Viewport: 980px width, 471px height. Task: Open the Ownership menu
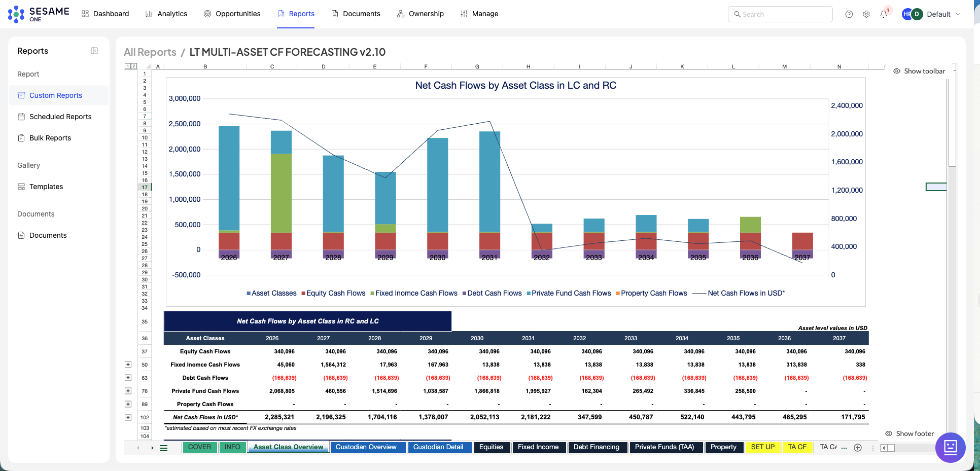[x=421, y=14]
